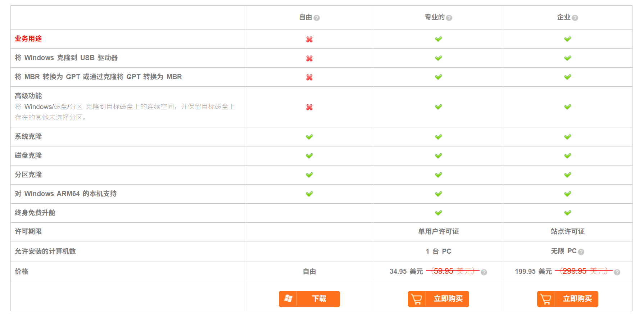Click 企业 checkmark for 磁盘克隆 row
The width and height of the screenshot is (644, 317).
click(568, 156)
